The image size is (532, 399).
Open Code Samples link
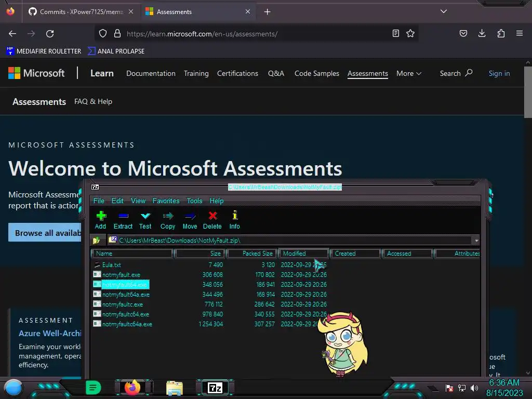click(317, 73)
